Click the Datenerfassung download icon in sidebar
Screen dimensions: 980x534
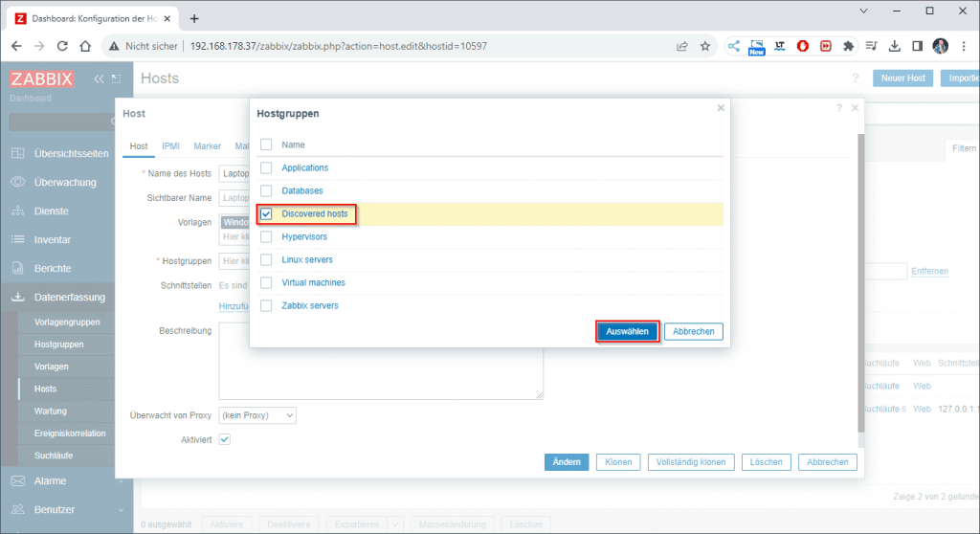18,298
